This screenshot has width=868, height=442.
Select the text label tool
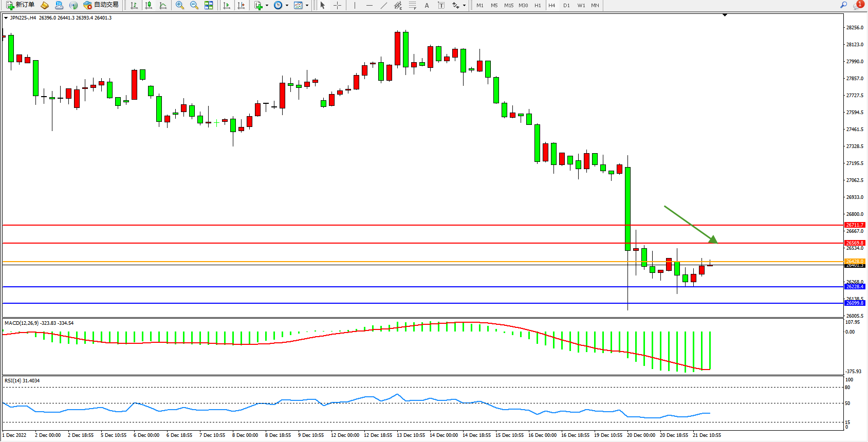441,5
